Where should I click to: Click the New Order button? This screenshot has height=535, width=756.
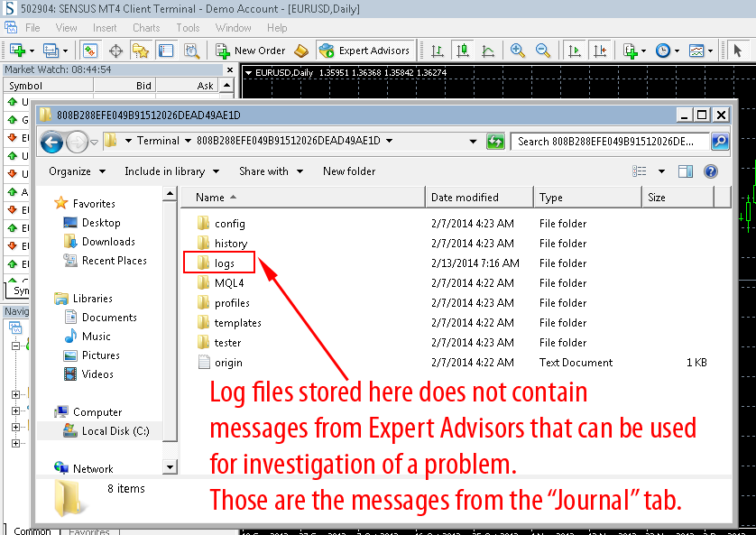[250, 51]
